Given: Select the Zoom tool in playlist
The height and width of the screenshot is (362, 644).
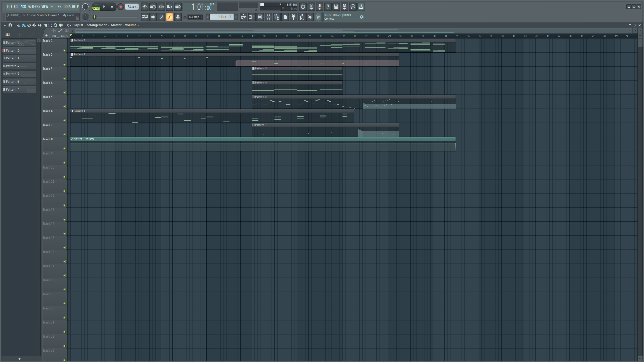Looking at the screenshot, I should pos(55,25).
